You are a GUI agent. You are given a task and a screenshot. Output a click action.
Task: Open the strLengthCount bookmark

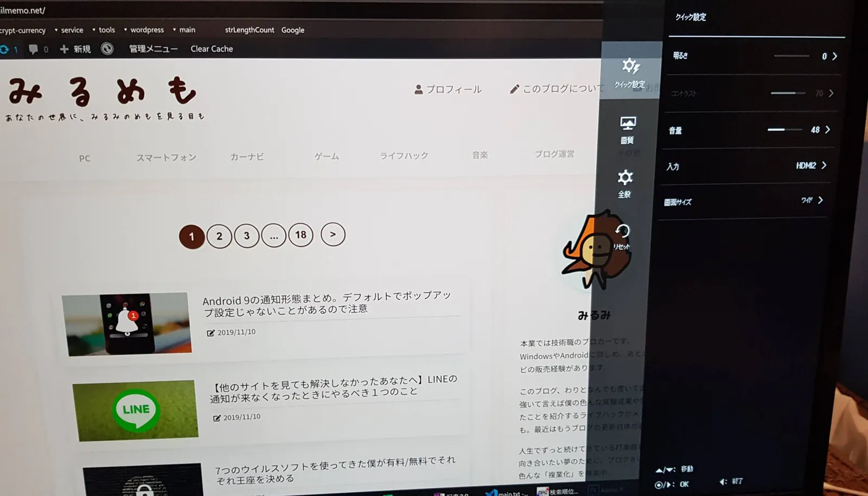pyautogui.click(x=250, y=30)
